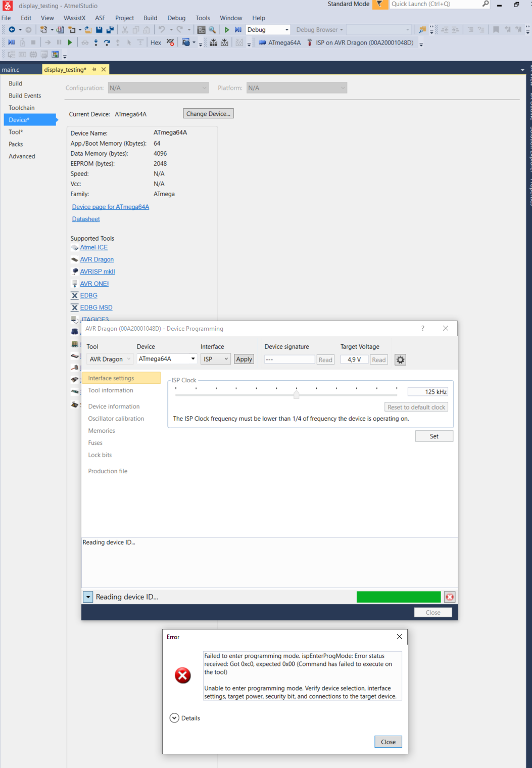Image resolution: width=532 pixels, height=768 pixels.
Task: Click the Device Programming chip icon
Action: point(213,42)
